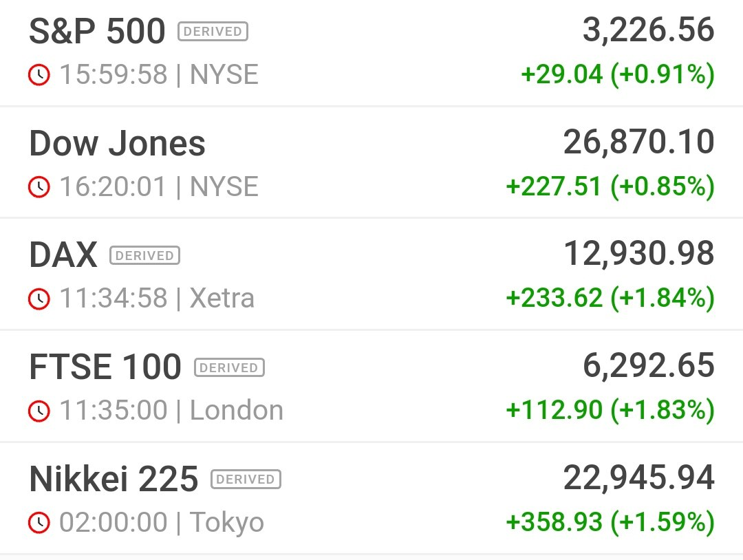Open the S&P 500 index name
743x560 pixels.
coord(97,31)
